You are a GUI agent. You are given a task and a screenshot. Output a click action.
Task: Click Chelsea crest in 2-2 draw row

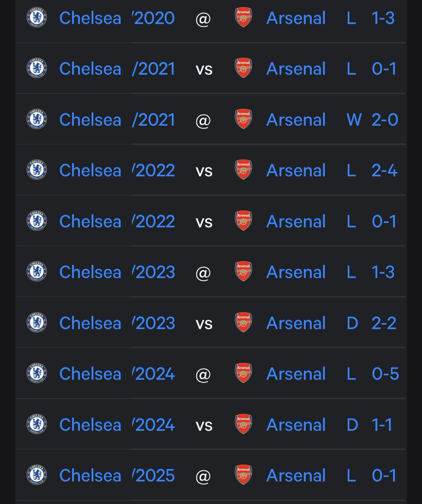[x=37, y=323]
